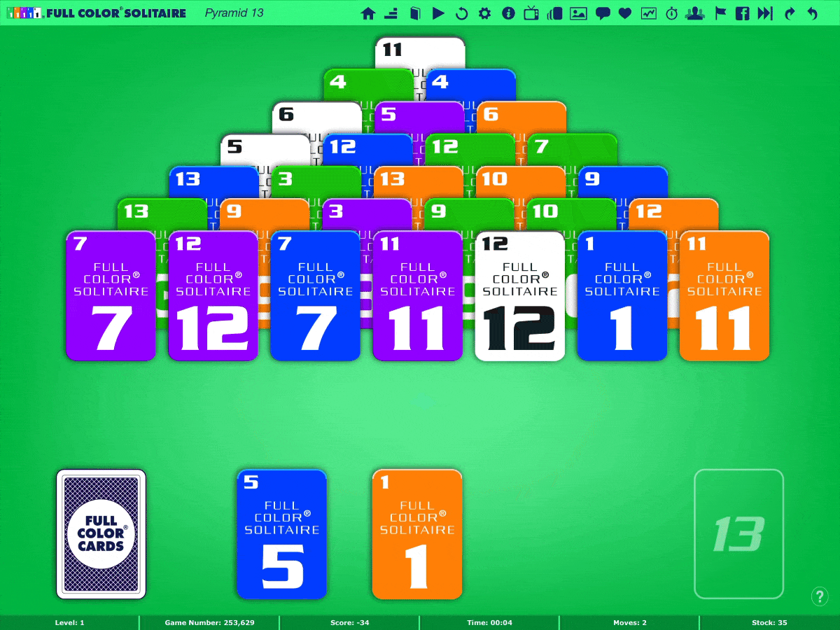Click the stopwatch timer icon

click(x=672, y=13)
